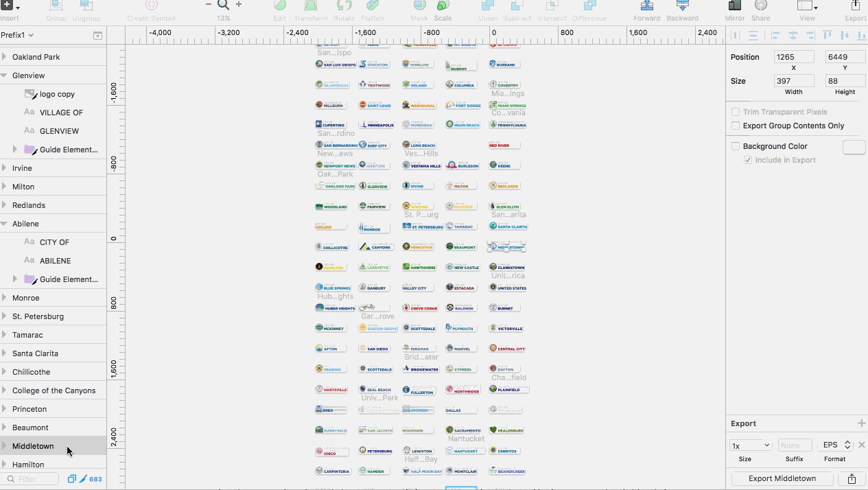The height and width of the screenshot is (490, 868).
Task: Open the Prefix1 page dropdown
Action: coord(17,35)
